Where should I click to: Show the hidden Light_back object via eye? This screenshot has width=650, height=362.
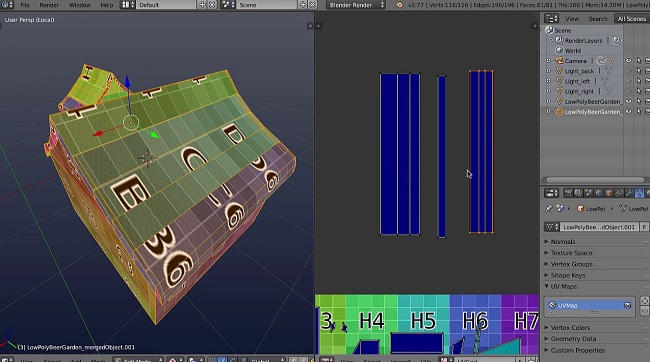tap(628, 71)
